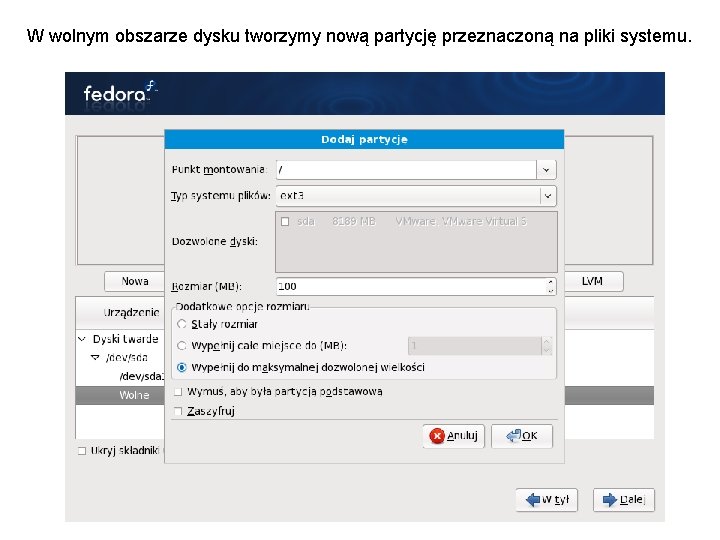Collapse the /dev/sda tree node
720x540 pixels.
(95, 358)
